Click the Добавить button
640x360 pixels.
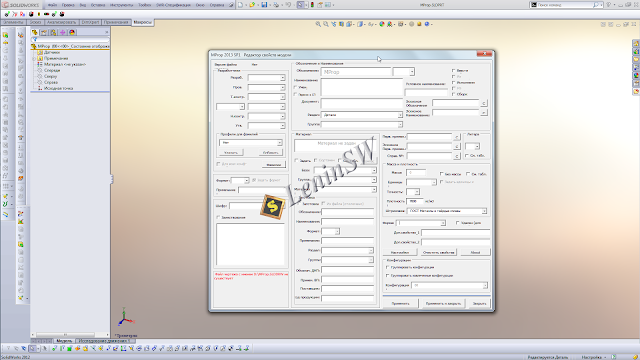coord(271,152)
